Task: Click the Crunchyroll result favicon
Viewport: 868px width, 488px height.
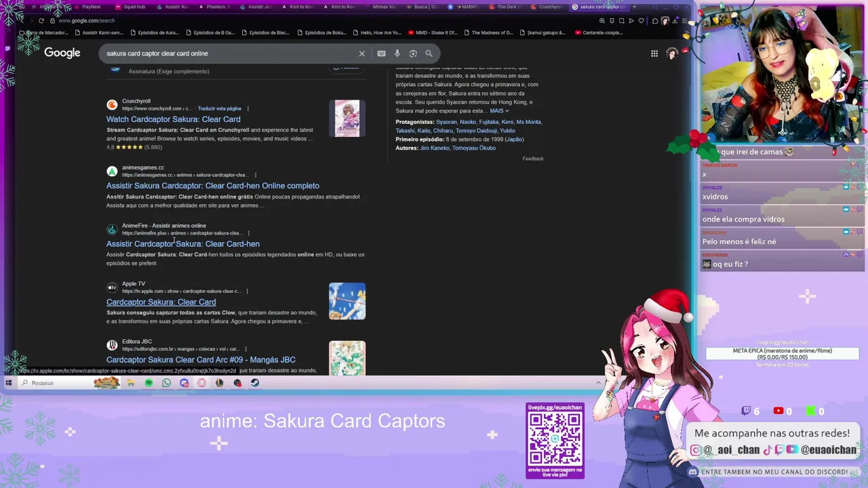Action: [x=112, y=104]
